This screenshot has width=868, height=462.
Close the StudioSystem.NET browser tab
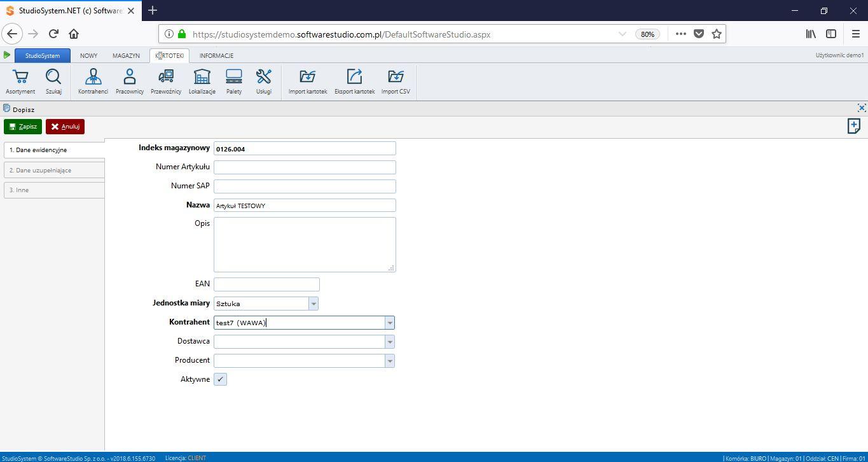click(x=132, y=11)
